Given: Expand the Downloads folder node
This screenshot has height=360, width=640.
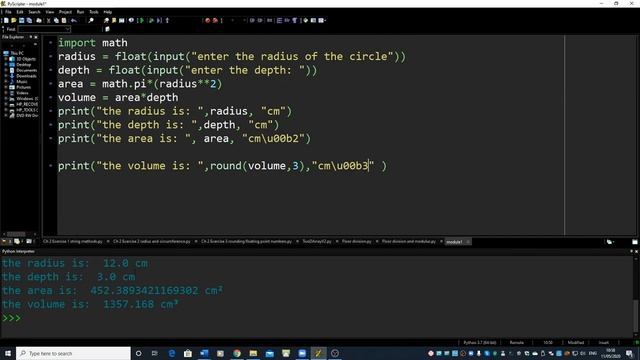Looking at the screenshot, I should [6, 76].
